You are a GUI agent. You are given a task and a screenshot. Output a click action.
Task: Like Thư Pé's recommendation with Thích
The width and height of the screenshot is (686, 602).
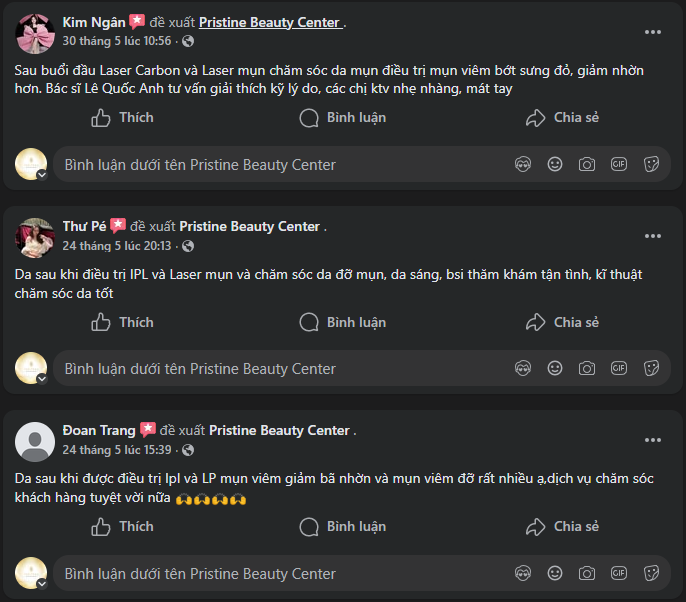(122, 322)
